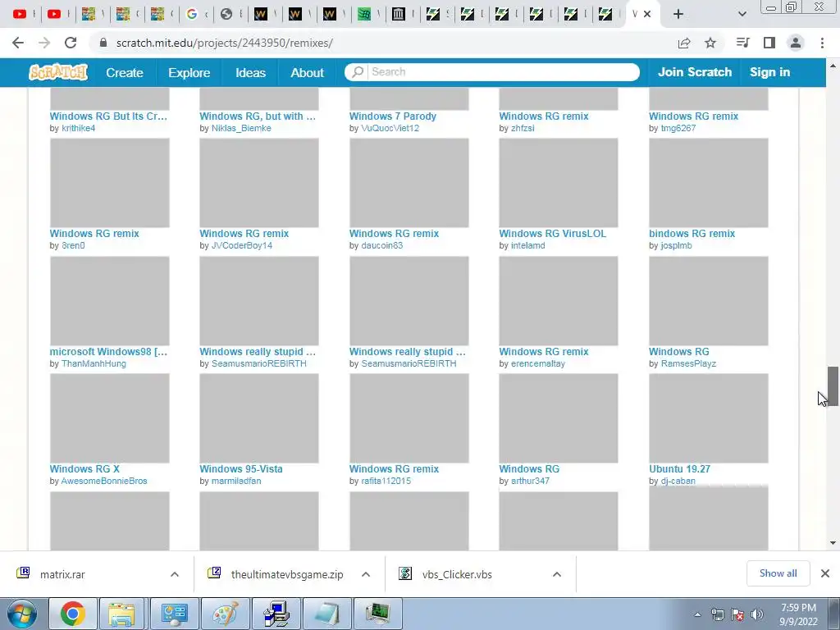Image resolution: width=840 pixels, height=630 pixels.
Task: Click the search magnifier icon
Action: coord(358,72)
